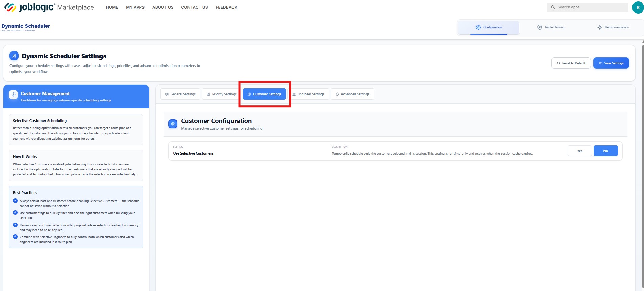Click the 'Temporarily schedule only the customers' description
The image size is (644, 291).
pos(432,154)
